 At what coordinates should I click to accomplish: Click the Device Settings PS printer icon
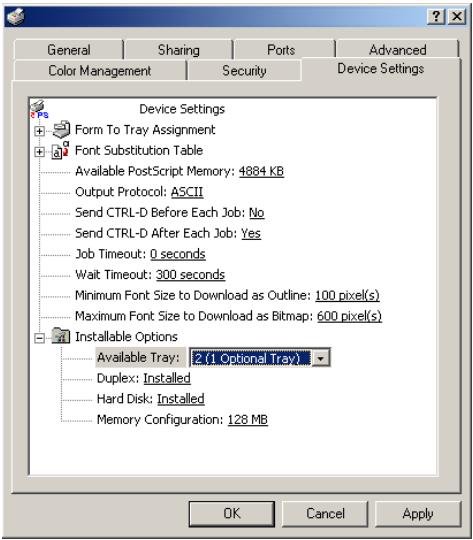pos(40,110)
